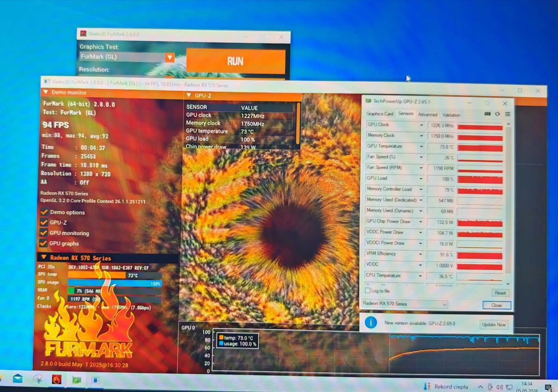Click the blue info icon in update notice
This screenshot has width=558, height=392.
(x=371, y=322)
